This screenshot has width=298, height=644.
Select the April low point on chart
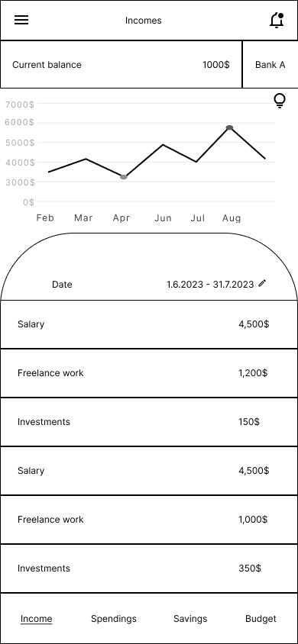(x=123, y=177)
